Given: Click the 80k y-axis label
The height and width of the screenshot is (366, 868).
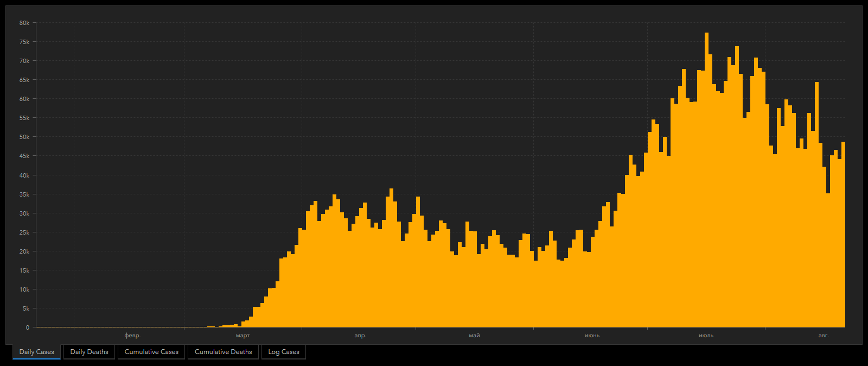Looking at the screenshot, I should click(24, 23).
